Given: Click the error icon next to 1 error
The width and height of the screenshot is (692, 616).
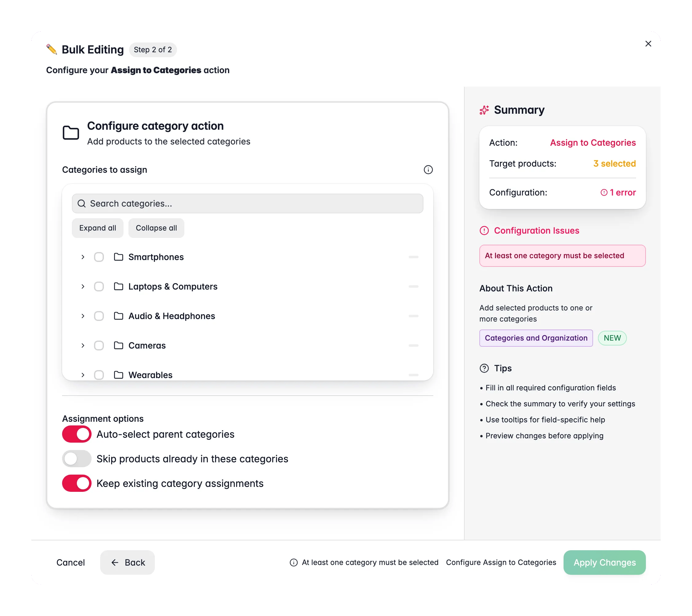Looking at the screenshot, I should [x=604, y=192].
